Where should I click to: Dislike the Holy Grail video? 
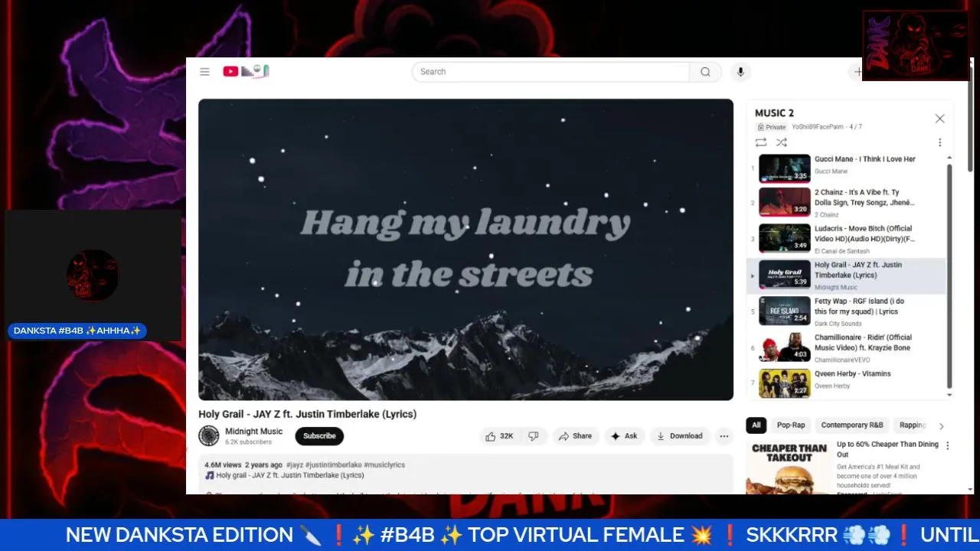[534, 436]
